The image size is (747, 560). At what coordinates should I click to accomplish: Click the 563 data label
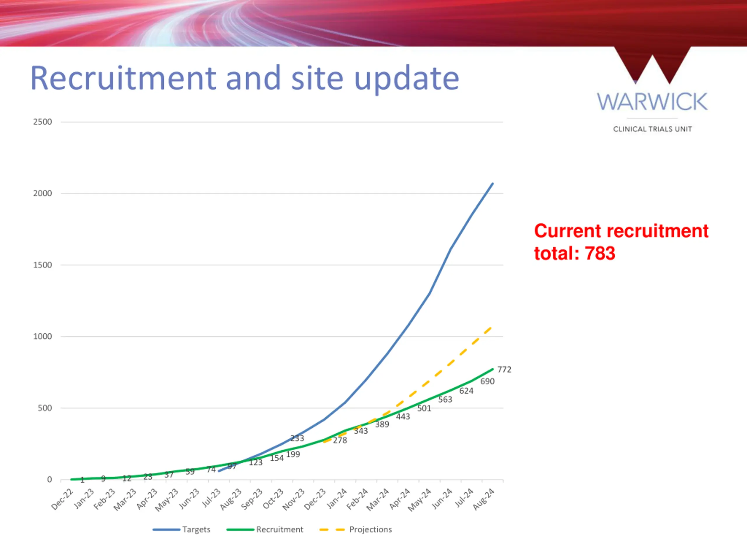[445, 399]
